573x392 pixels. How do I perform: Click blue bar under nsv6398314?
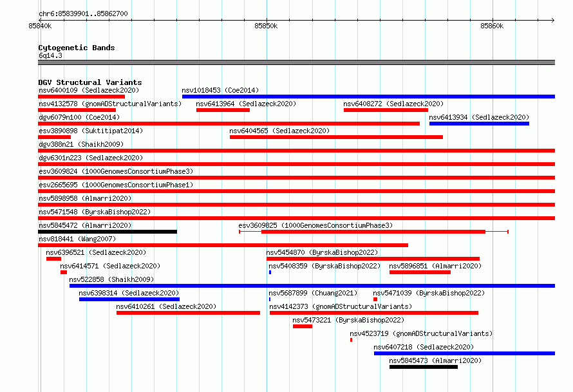[x=129, y=299]
